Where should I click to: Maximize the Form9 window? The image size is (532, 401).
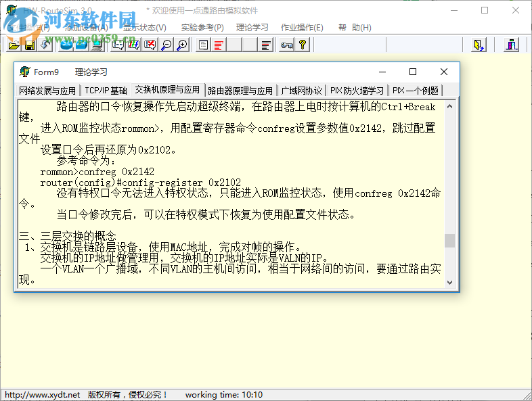(413, 72)
